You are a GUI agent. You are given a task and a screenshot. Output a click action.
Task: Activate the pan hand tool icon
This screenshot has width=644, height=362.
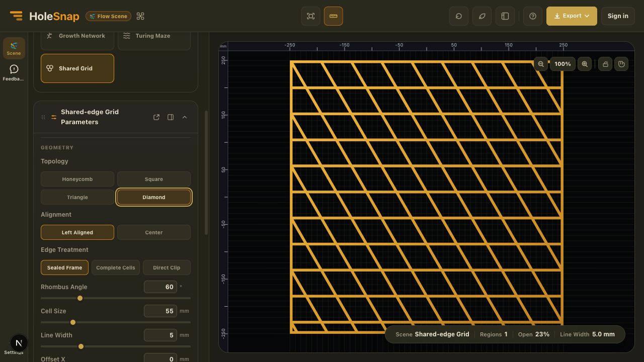coord(621,64)
